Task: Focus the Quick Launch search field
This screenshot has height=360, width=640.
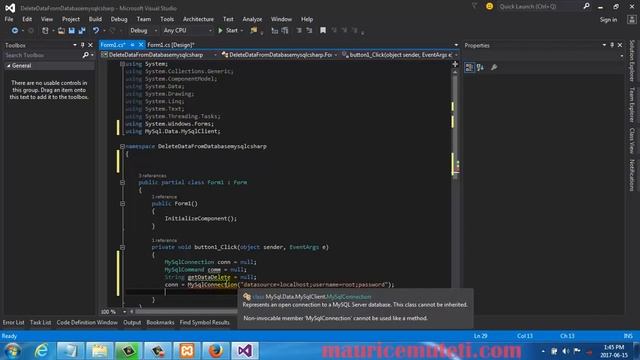Action: click(x=538, y=6)
